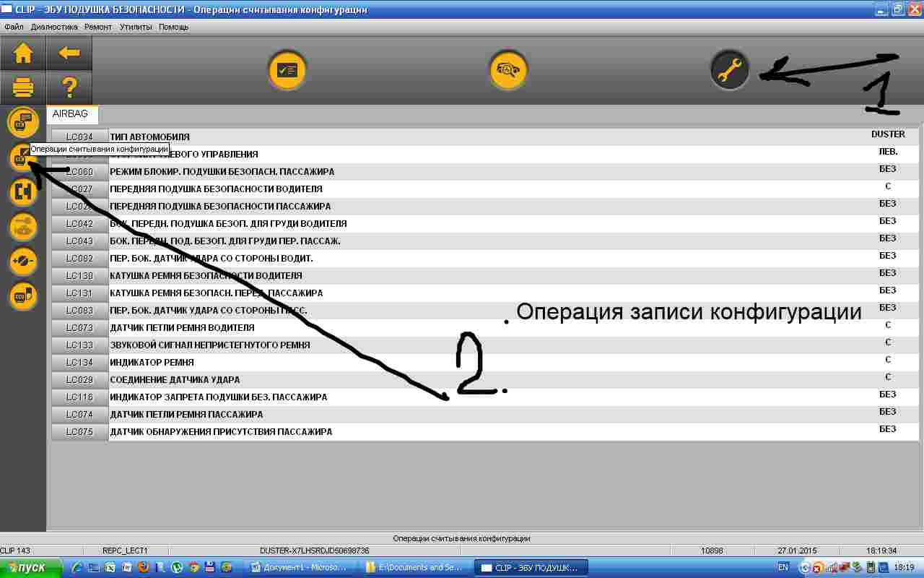The image size is (924, 578).
Task: Select the bottom ECU sidebar icon
Action: [23, 296]
